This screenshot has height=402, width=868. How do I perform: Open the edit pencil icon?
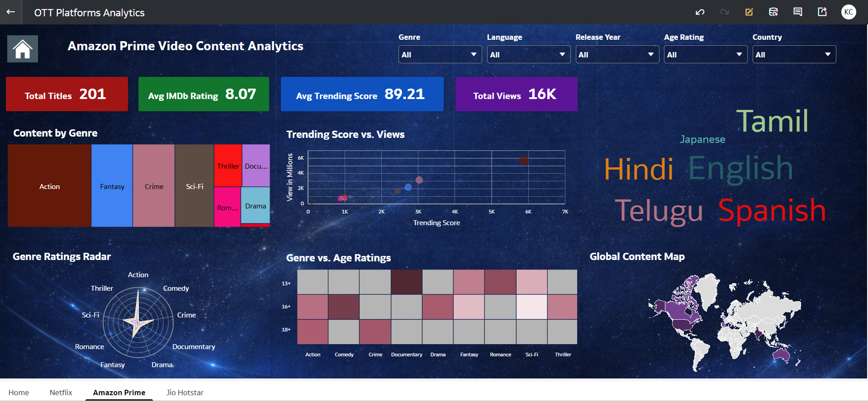pos(749,12)
